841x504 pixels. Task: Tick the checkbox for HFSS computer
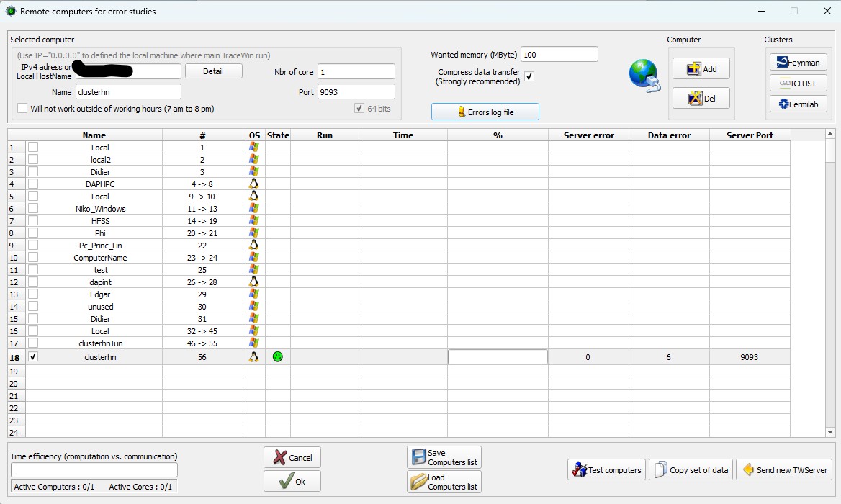(33, 220)
